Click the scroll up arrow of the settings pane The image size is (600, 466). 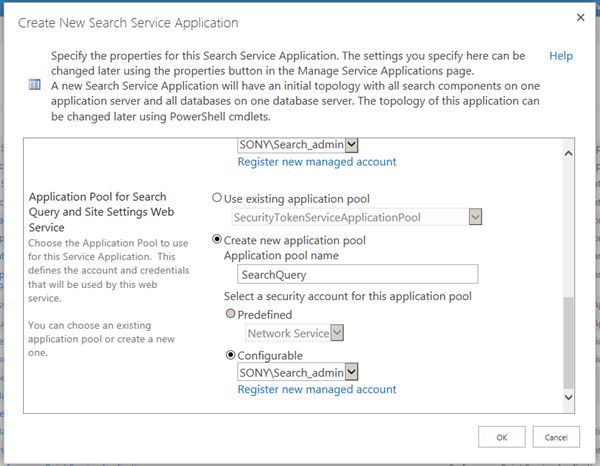569,153
